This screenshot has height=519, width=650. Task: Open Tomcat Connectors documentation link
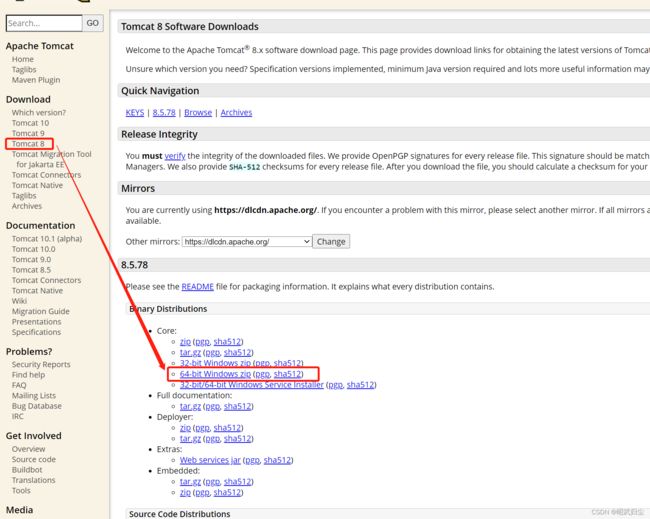pos(46,280)
